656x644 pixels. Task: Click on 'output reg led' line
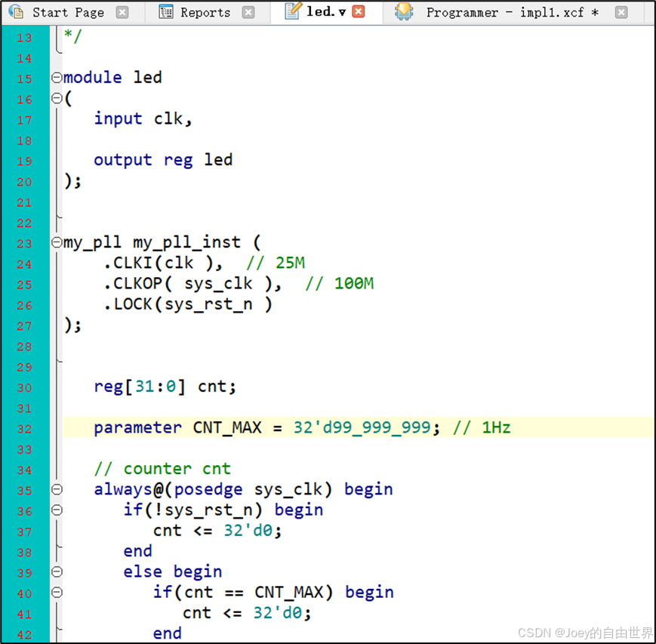(x=163, y=160)
